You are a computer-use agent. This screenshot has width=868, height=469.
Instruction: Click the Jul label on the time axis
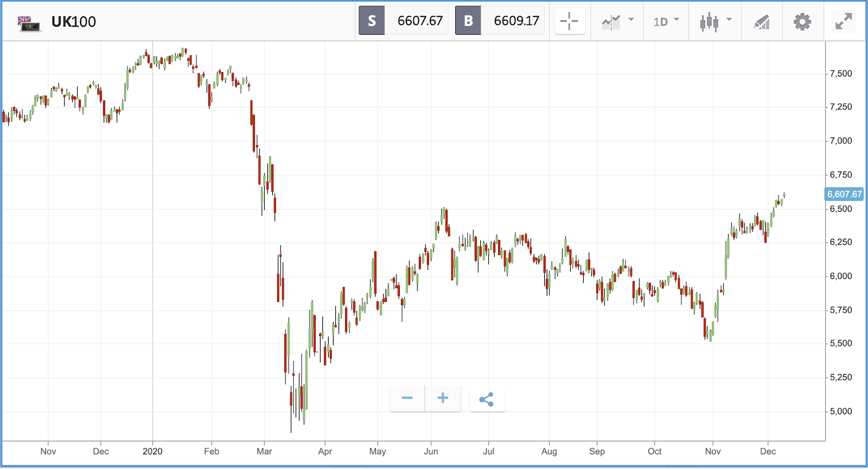pos(489,451)
